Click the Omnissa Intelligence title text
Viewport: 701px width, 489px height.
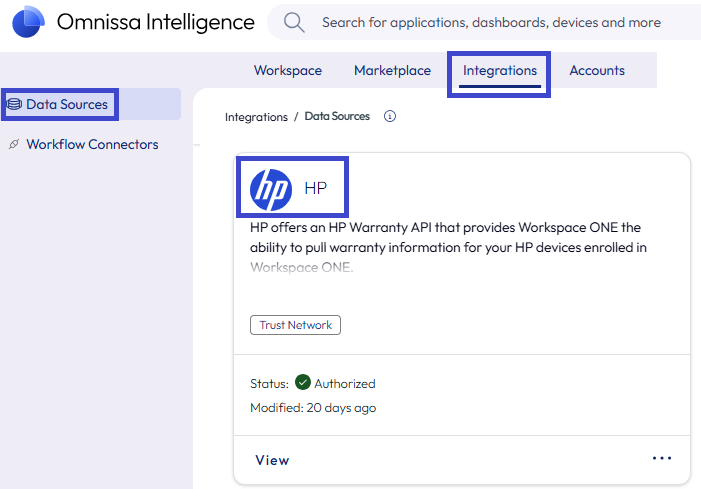[156, 22]
